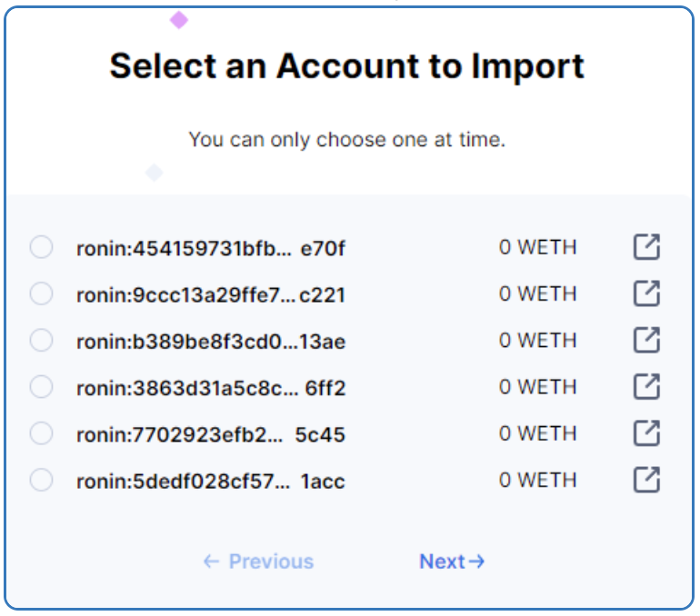This screenshot has height=616, width=700.
Task: Select radio button for account ending e70f
Action: click(42, 247)
